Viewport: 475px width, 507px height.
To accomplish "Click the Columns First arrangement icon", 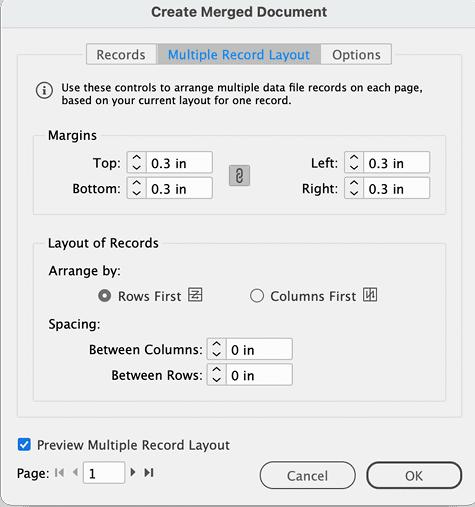I will [370, 295].
